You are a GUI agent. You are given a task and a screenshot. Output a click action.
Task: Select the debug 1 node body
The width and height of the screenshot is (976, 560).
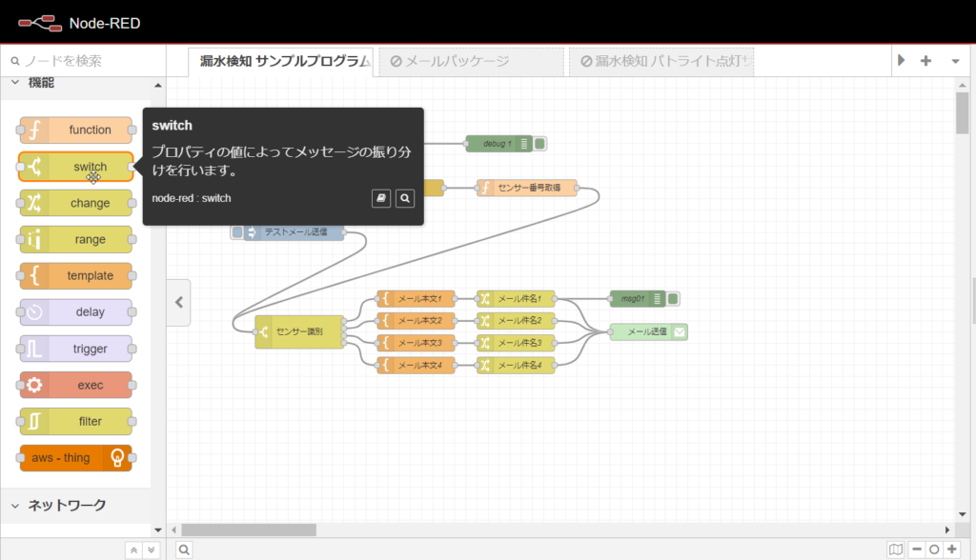(x=498, y=144)
